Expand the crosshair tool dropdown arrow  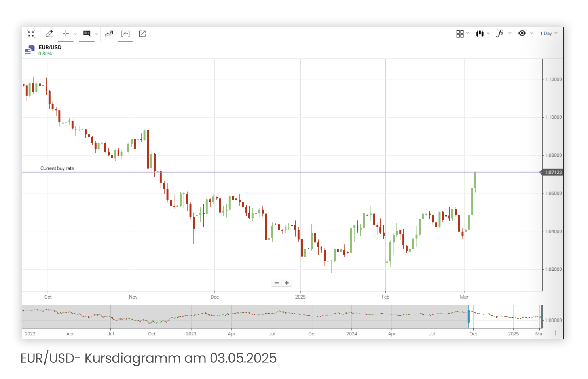click(x=75, y=34)
